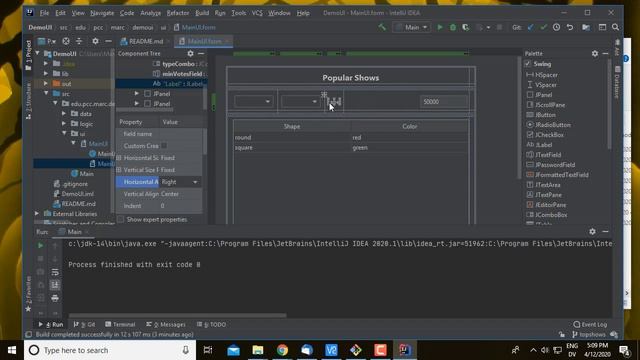Open Chrome from the Windows taskbar

(282, 350)
